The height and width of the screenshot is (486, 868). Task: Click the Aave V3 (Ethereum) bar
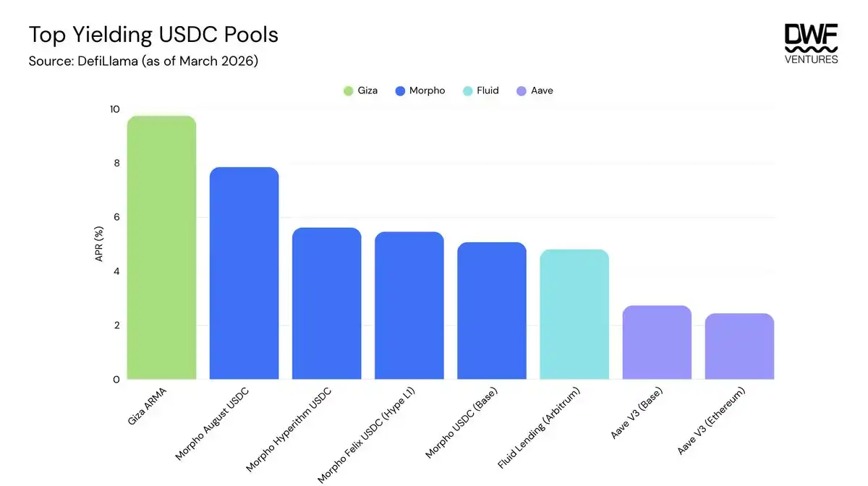point(739,346)
